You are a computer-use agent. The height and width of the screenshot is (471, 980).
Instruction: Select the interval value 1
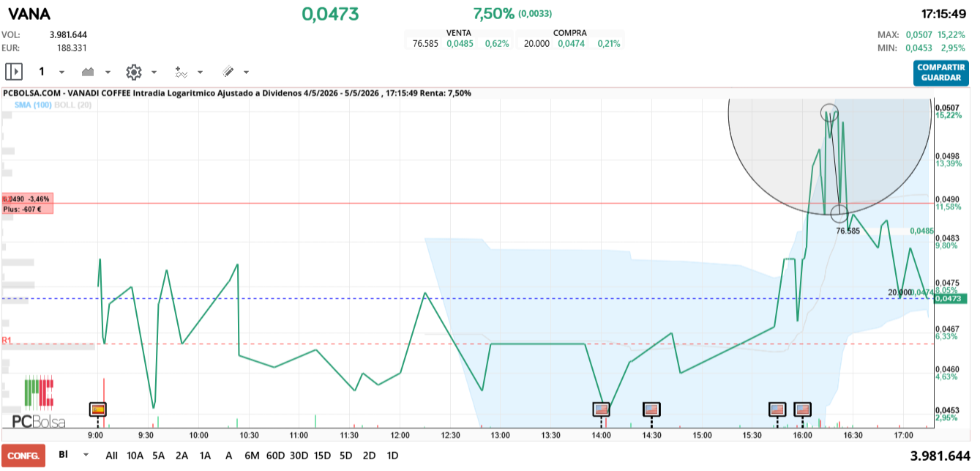click(x=42, y=72)
